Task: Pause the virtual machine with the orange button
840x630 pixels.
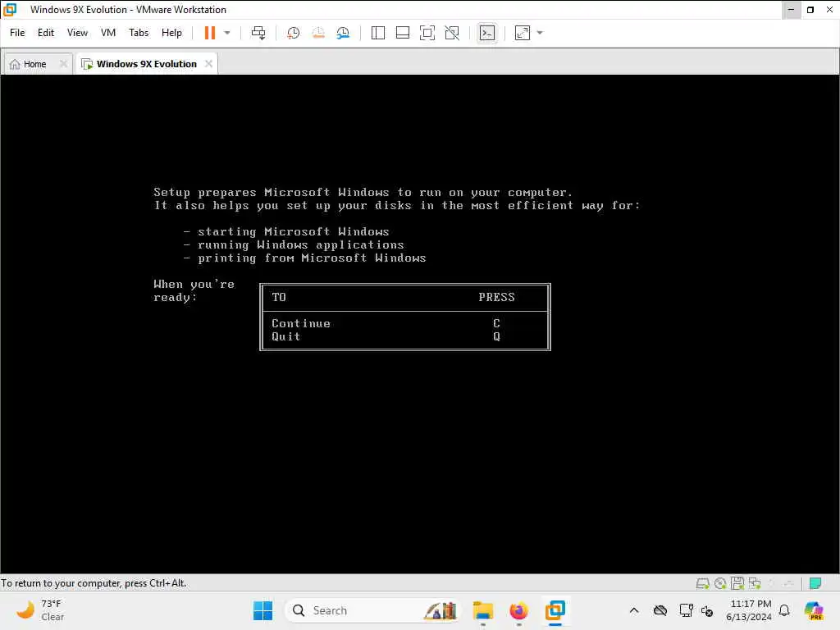Action: [209, 33]
